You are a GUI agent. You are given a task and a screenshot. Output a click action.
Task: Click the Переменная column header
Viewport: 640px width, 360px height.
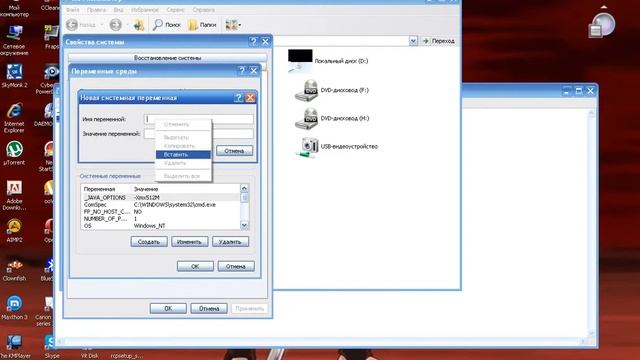(106, 189)
